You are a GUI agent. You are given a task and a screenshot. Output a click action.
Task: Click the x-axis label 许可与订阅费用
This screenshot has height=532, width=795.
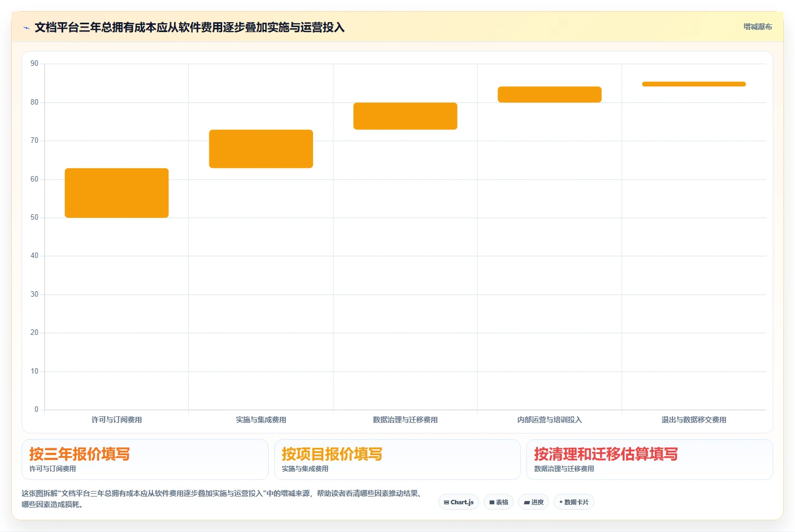coord(117,420)
